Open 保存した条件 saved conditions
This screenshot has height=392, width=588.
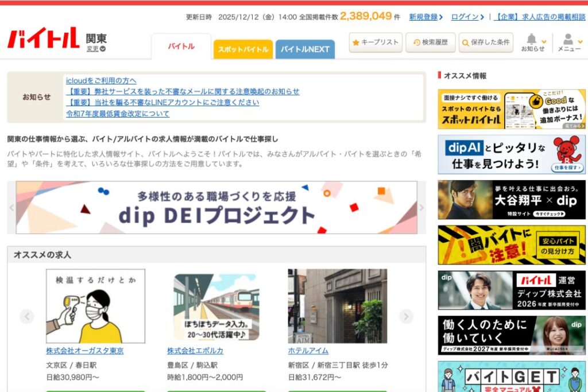485,42
